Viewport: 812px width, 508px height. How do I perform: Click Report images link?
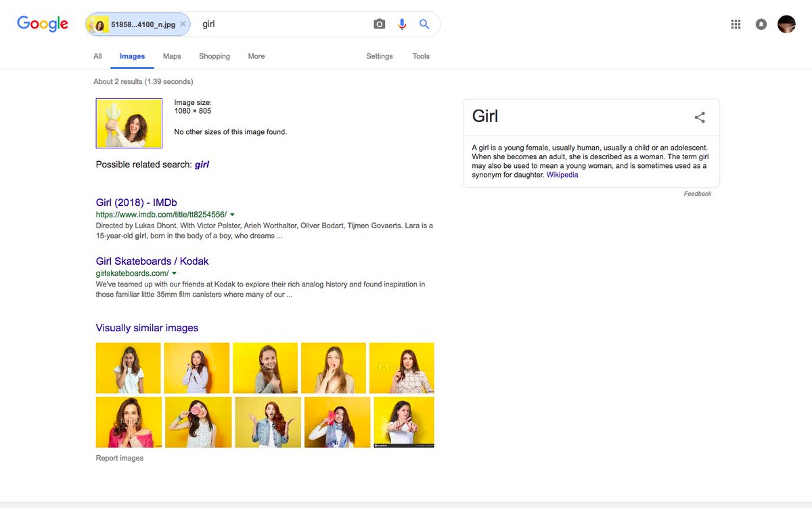(120, 459)
